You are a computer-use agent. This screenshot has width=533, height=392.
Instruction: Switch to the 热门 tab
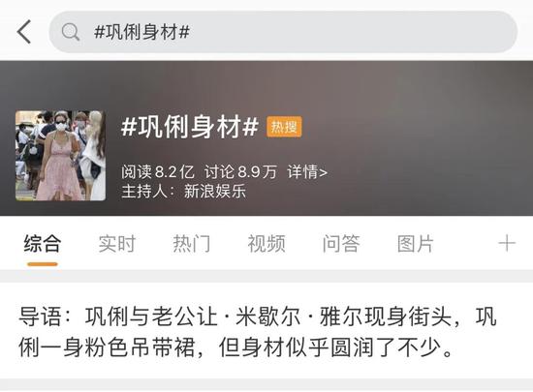click(192, 243)
